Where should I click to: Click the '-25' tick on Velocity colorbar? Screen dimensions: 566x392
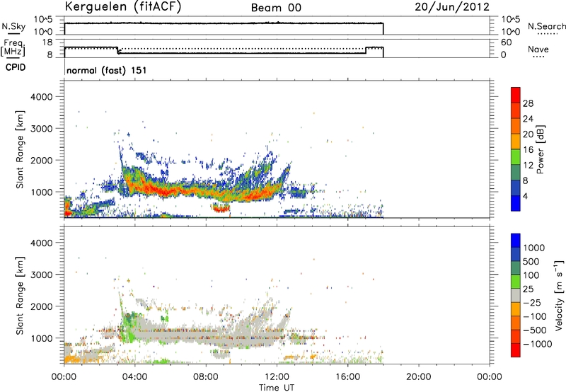point(533,303)
